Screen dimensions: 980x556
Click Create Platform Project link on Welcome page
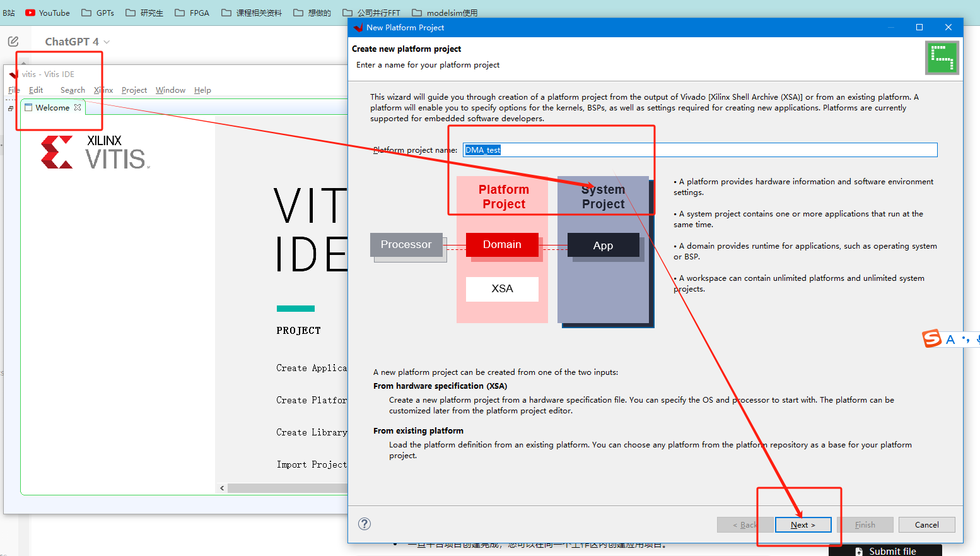(312, 400)
